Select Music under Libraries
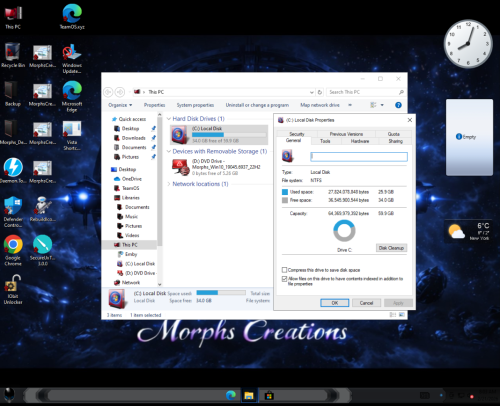The height and width of the screenshot is (406, 500). pos(131,217)
